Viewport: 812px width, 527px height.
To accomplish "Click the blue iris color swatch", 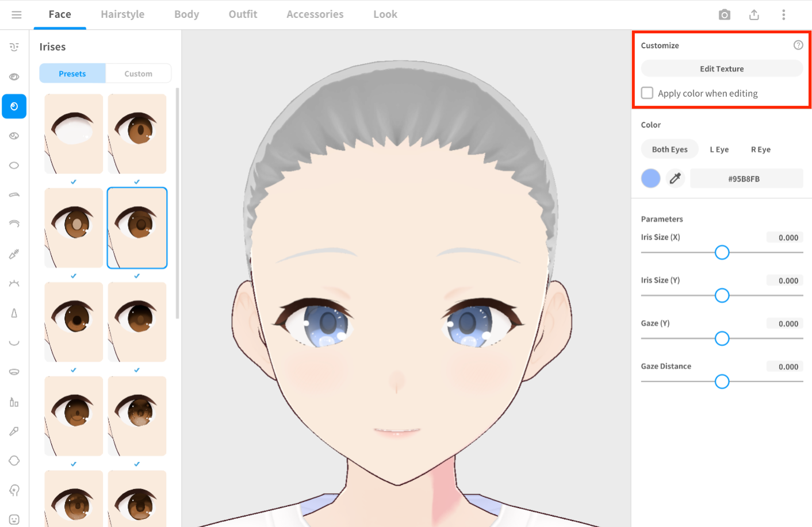I will pyautogui.click(x=650, y=178).
